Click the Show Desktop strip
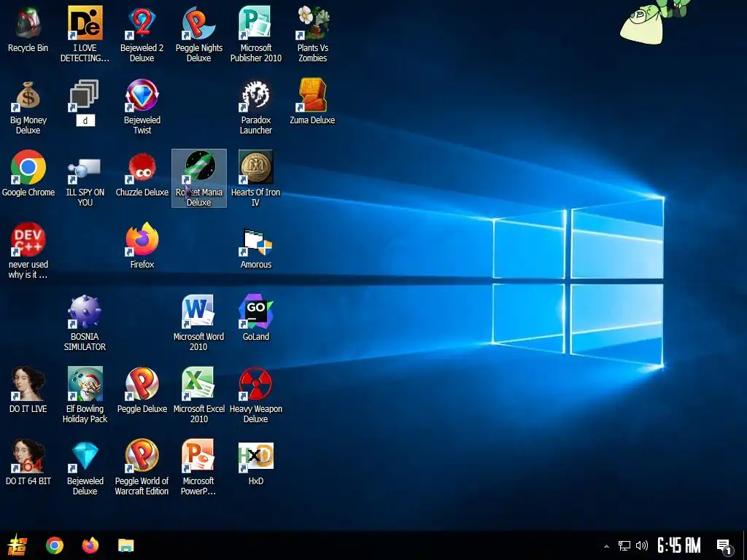This screenshot has width=747, height=560. coord(744,545)
